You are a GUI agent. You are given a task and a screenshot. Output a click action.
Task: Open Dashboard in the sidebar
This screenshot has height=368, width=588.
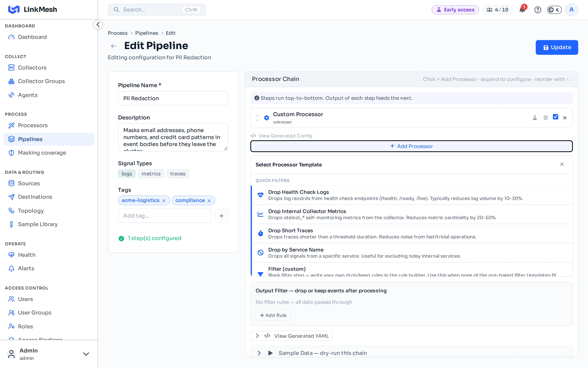coord(49,37)
